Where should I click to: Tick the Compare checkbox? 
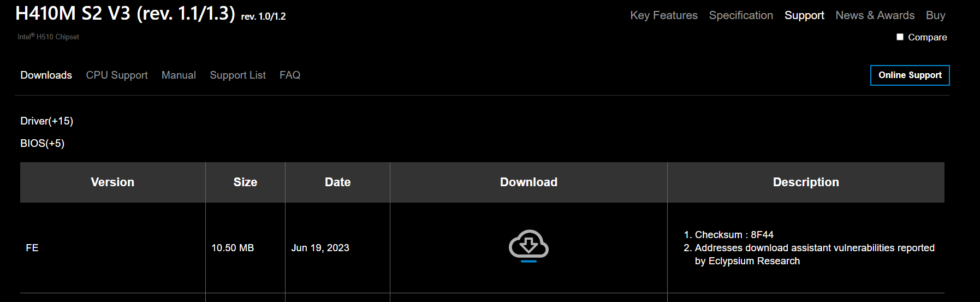tap(900, 37)
